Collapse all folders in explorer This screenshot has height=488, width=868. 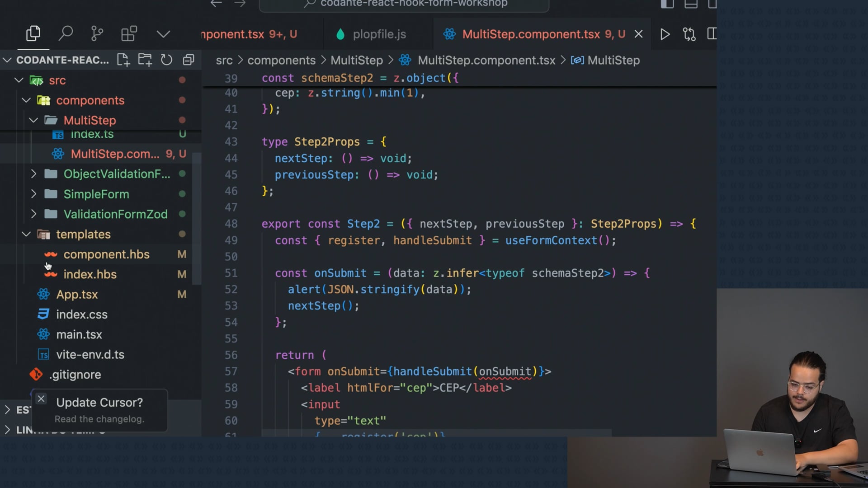189,60
